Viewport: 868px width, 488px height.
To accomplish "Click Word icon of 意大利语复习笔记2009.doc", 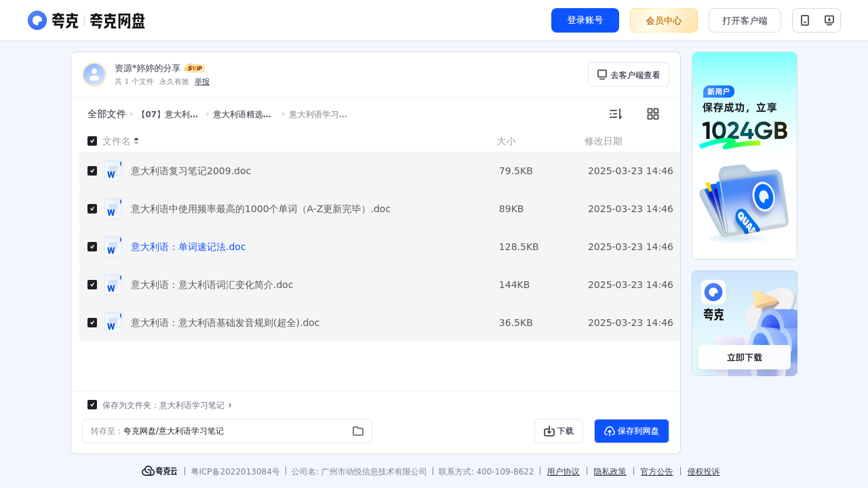I will [x=113, y=171].
